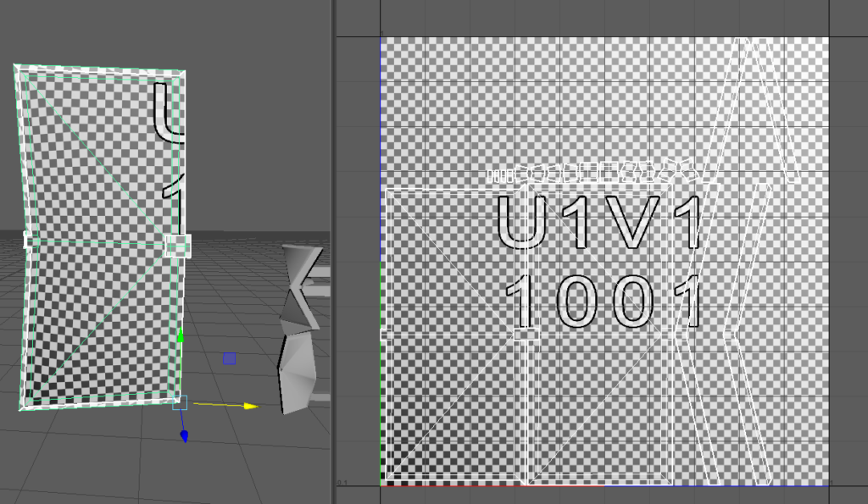This screenshot has height=504, width=868.
Task: Click the blue square plane handle
Action: pos(229,359)
